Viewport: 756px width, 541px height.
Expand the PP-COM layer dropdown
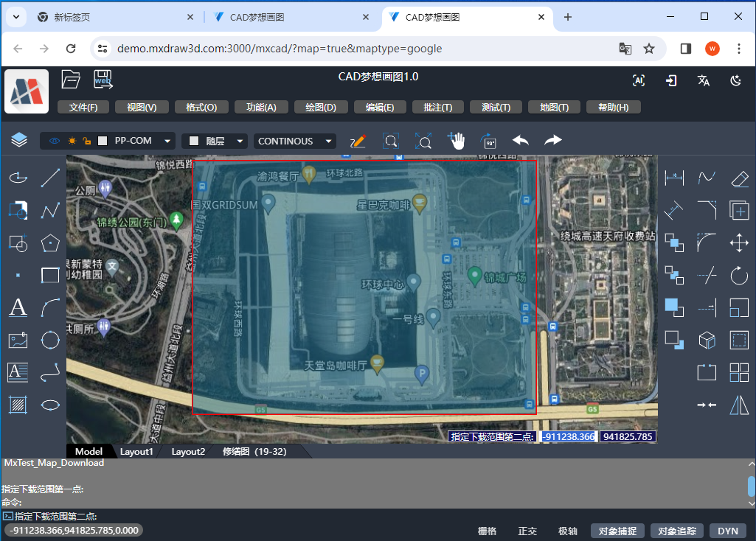click(167, 142)
